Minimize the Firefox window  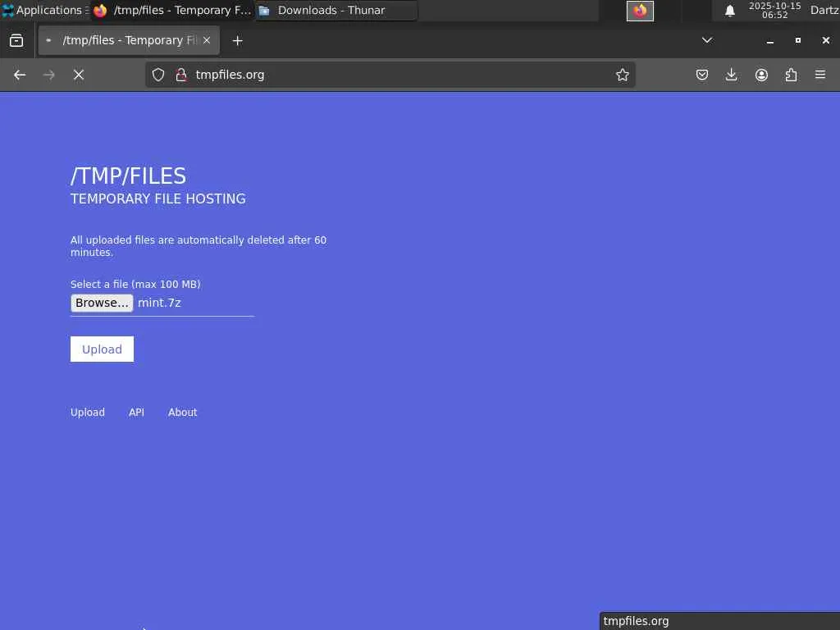769,41
